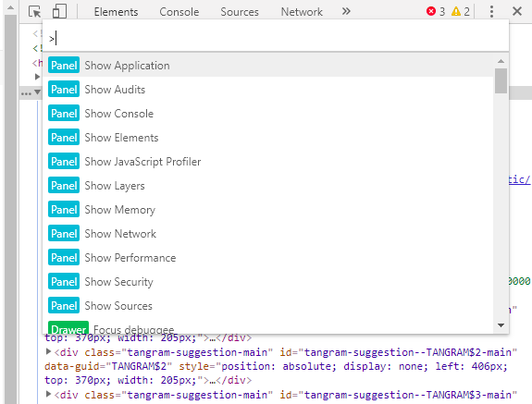
Task: Expand the TANGRAM$2-main div node
Action: pos(48,352)
